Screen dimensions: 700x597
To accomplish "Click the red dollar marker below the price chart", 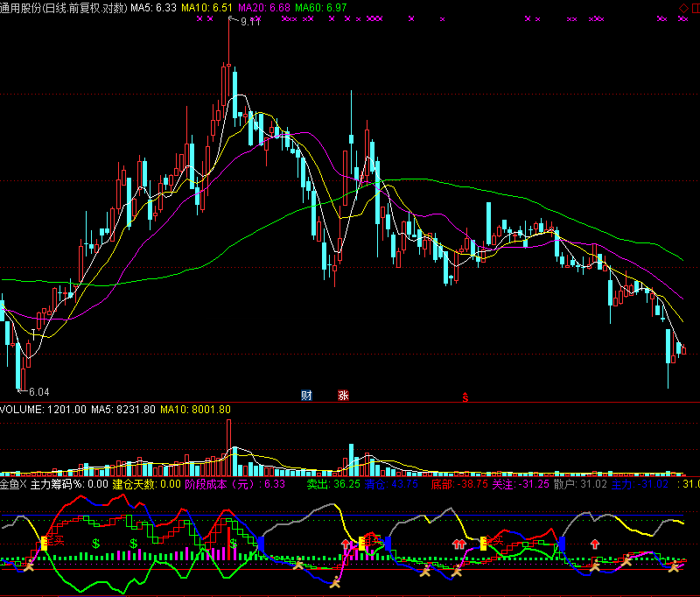I will pos(465,397).
